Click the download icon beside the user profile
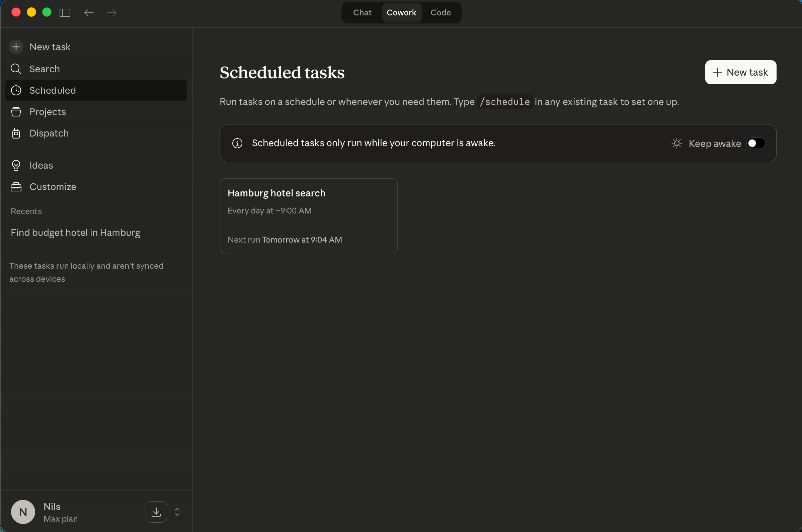The height and width of the screenshot is (532, 802). 156,512
